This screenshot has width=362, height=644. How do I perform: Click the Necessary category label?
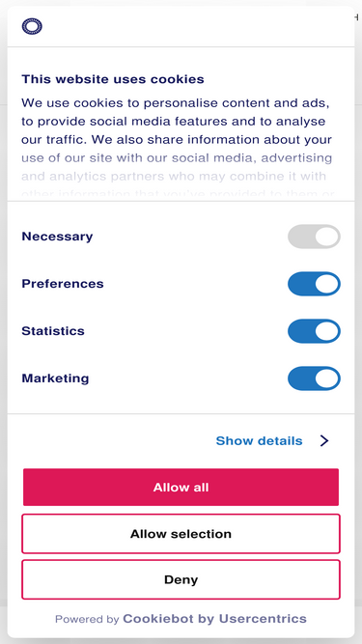point(57,237)
